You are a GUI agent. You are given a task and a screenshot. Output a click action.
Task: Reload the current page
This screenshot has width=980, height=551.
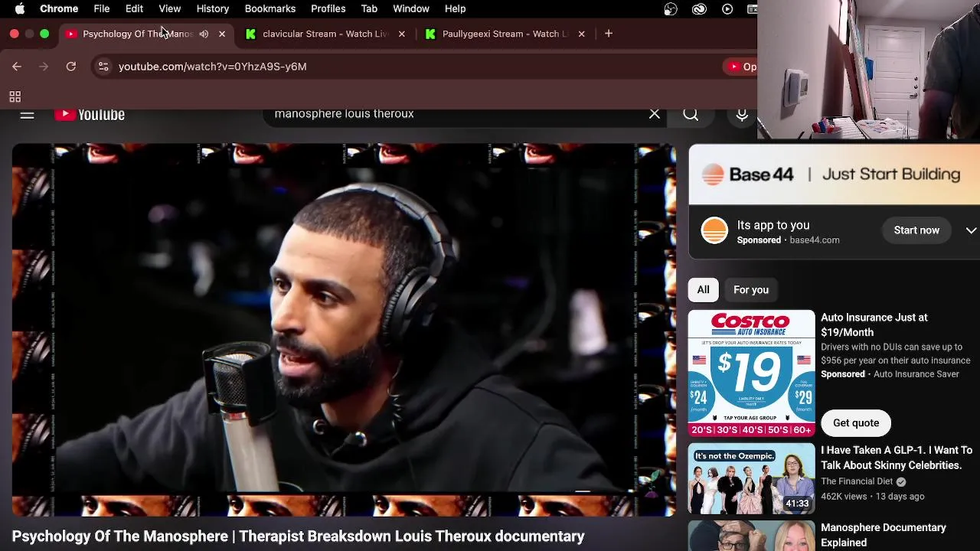click(71, 67)
